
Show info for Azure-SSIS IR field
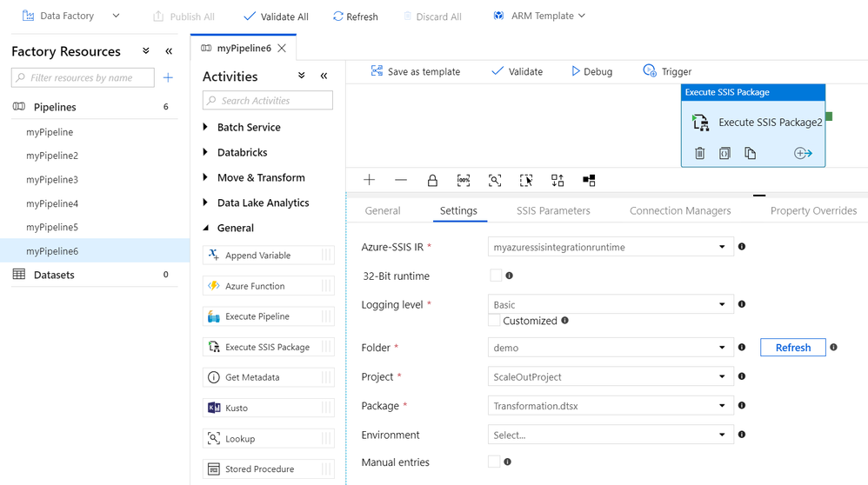coord(742,247)
